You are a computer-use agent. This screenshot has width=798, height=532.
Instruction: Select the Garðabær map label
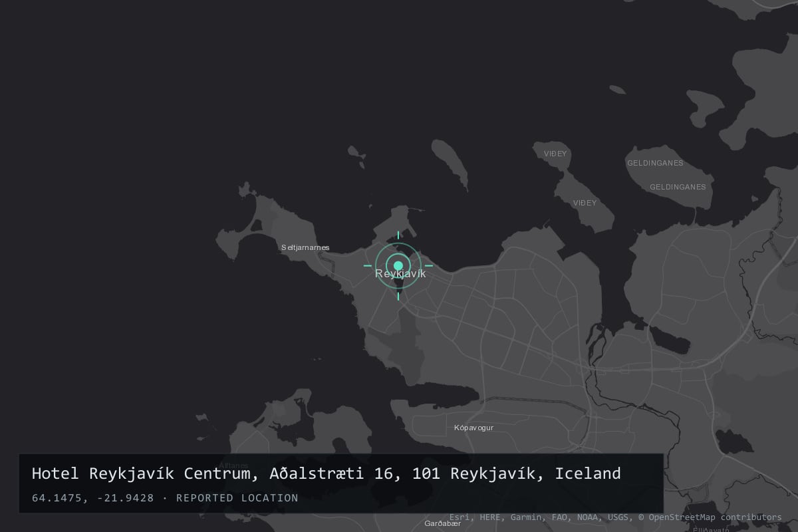(442, 523)
